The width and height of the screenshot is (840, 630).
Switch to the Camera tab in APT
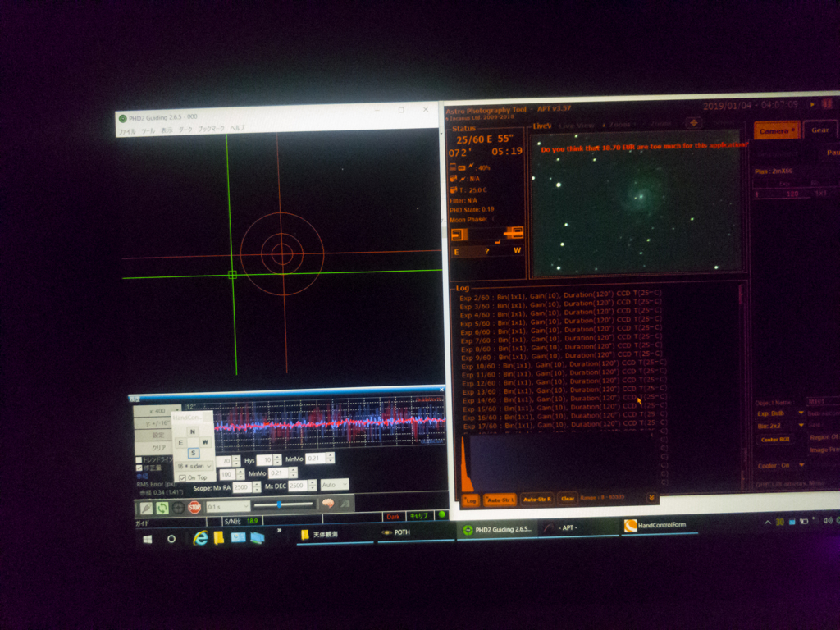click(776, 130)
